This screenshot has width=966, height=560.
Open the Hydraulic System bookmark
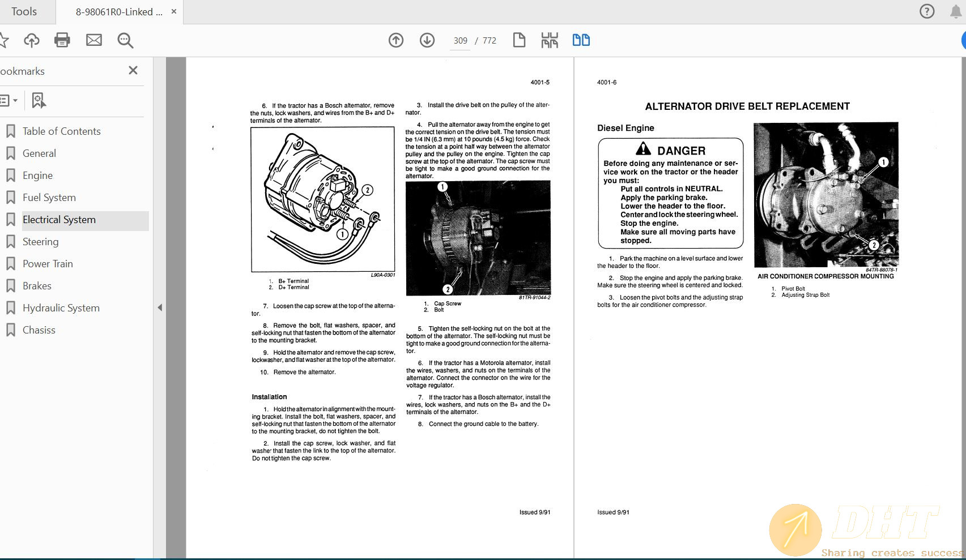[61, 308]
